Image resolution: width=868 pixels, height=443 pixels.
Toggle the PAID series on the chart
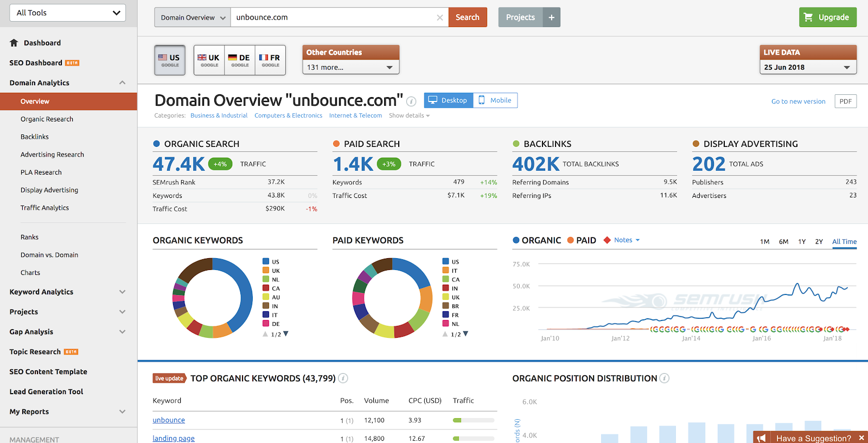tap(582, 240)
